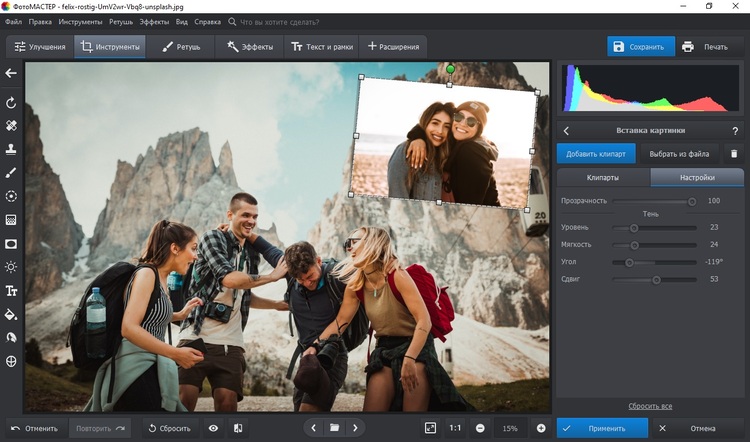The image size is (750, 442).
Task: Toggle before/after comparison view
Action: [x=238, y=428]
